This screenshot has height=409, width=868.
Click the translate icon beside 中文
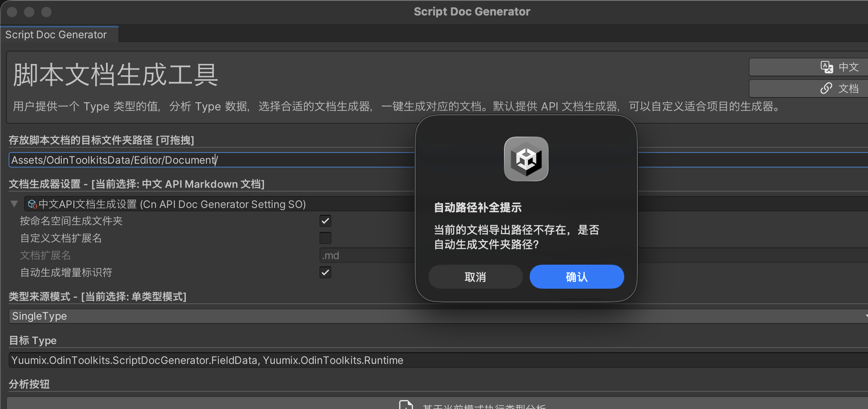coord(826,67)
